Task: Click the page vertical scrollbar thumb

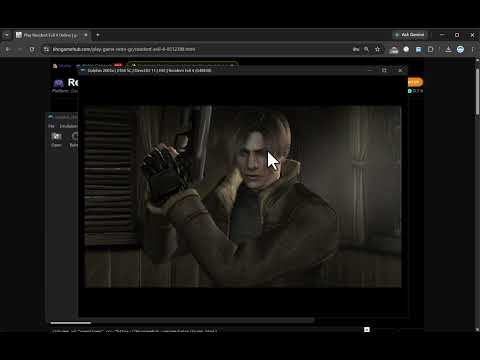Action: [477, 92]
